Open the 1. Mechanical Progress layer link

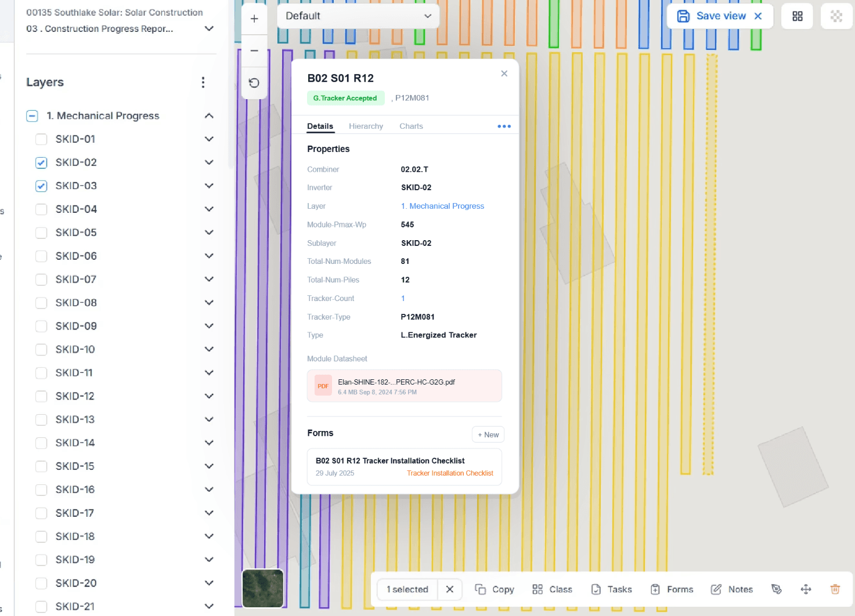pos(442,206)
